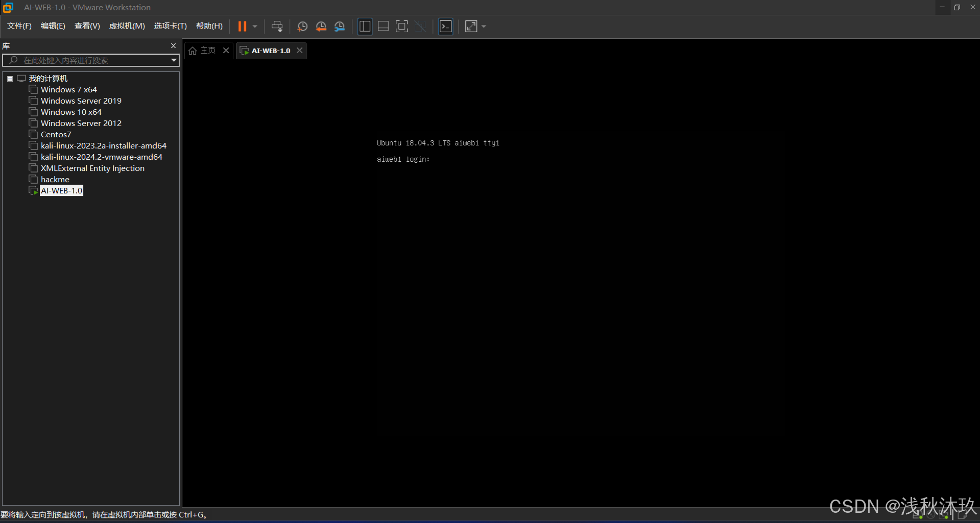This screenshot has height=523, width=980.
Task: Take a snapshot of this virtual machine
Action: point(302,27)
